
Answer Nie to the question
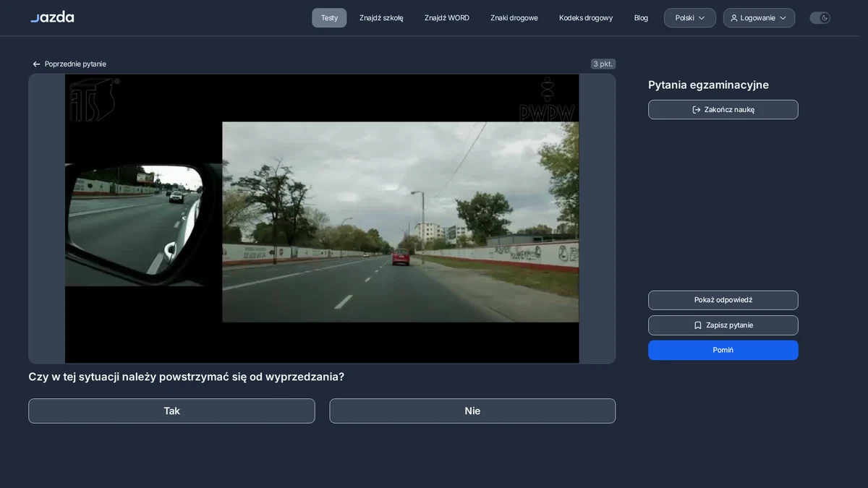(x=472, y=411)
